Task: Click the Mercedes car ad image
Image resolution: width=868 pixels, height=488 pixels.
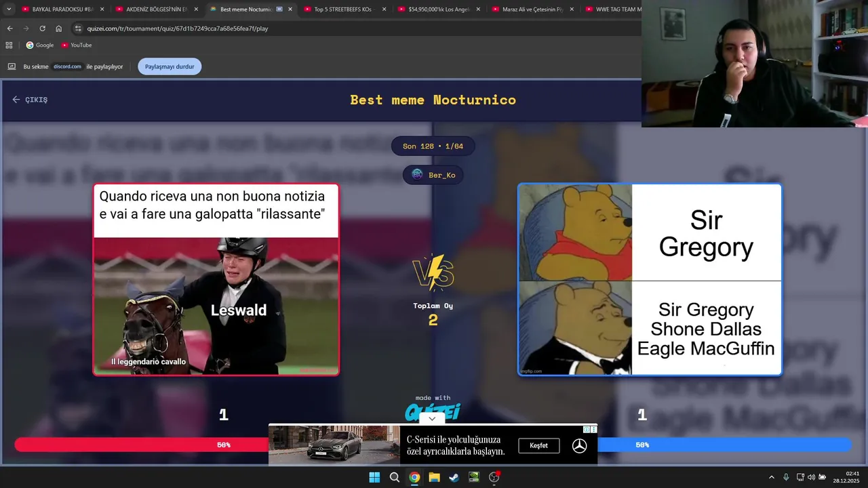Action: pos(334,445)
